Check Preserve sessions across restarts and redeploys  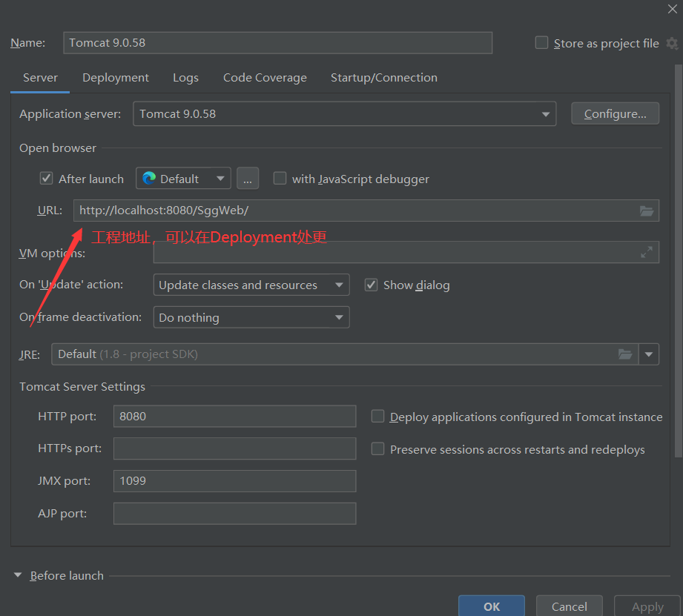377,448
